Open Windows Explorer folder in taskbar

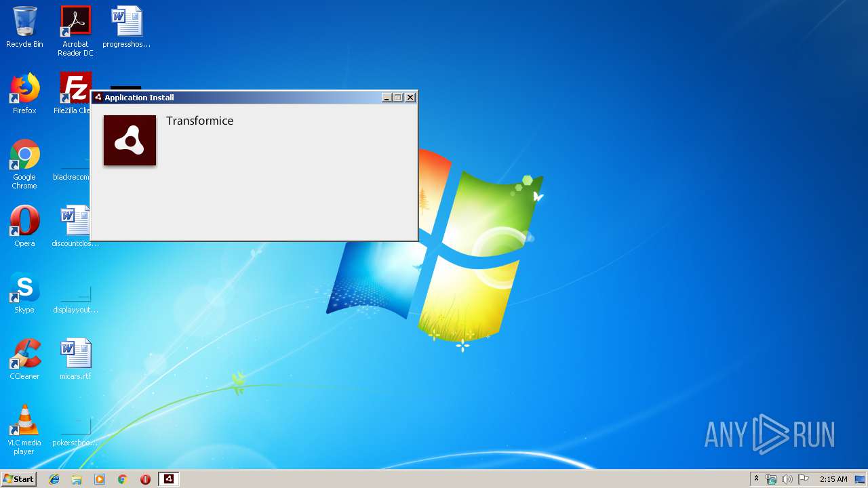click(x=77, y=479)
